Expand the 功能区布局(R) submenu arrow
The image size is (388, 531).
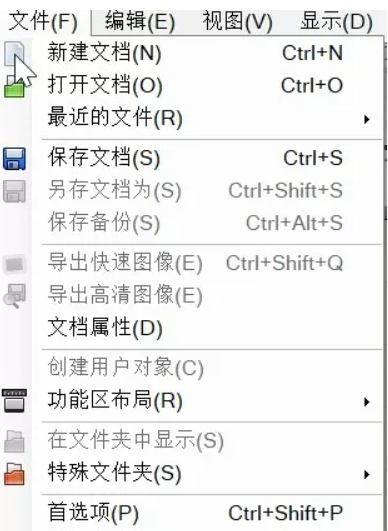pyautogui.click(x=366, y=402)
